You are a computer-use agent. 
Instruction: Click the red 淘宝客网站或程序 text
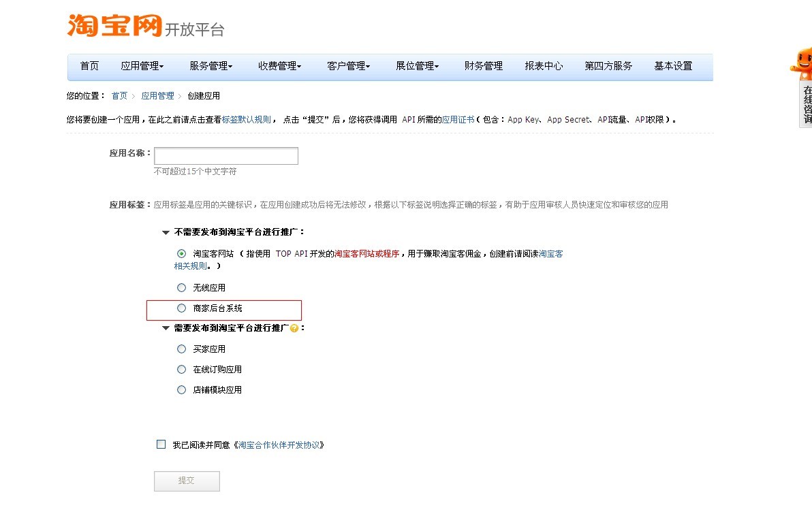[366, 254]
